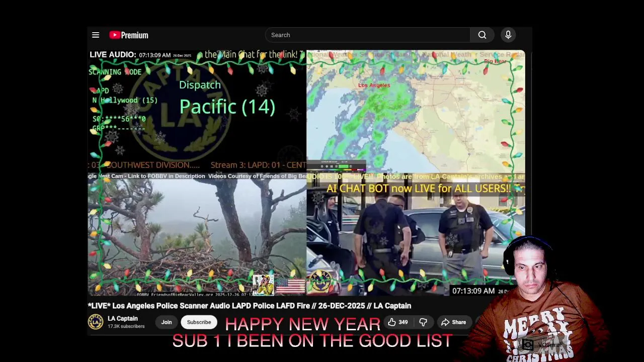The width and height of the screenshot is (644, 362).
Task: Open the LA Captain channel name link
Action: 123,318
